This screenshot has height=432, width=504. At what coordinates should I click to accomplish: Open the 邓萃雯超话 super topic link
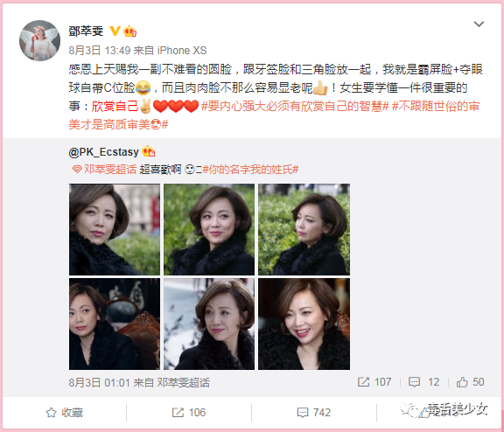tap(104, 170)
